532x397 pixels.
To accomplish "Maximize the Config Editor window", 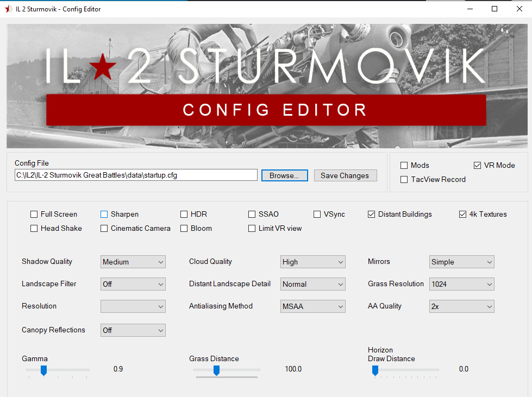I will [x=495, y=9].
